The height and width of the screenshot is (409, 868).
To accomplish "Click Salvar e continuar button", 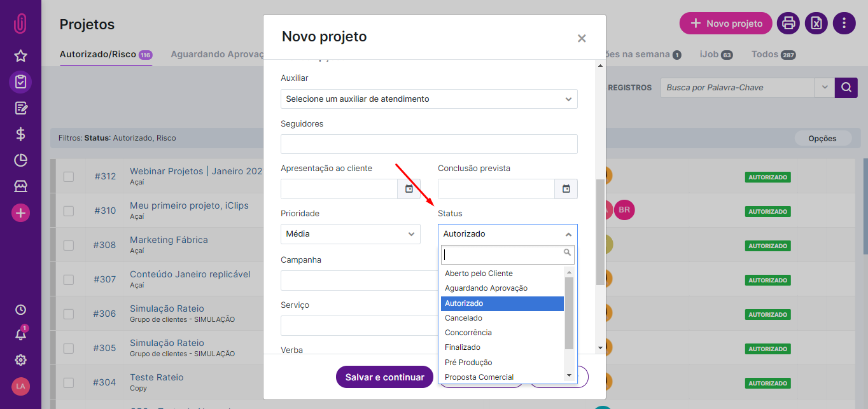I will (x=384, y=377).
